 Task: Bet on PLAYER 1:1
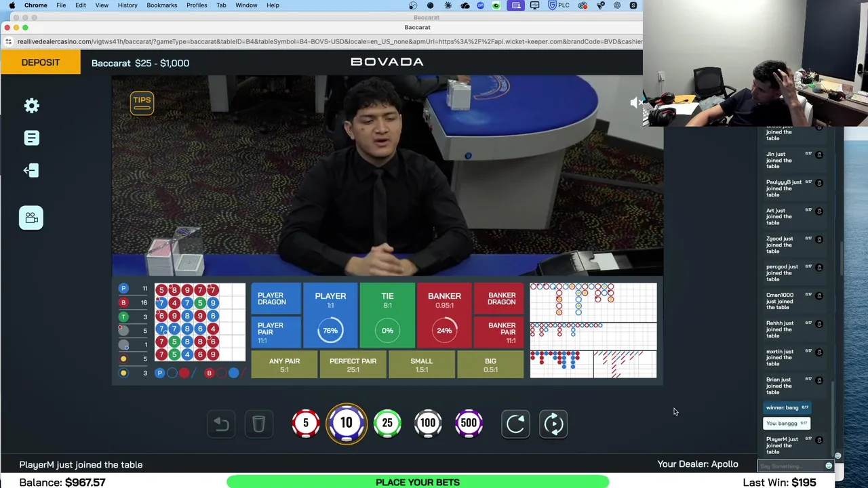(330, 317)
